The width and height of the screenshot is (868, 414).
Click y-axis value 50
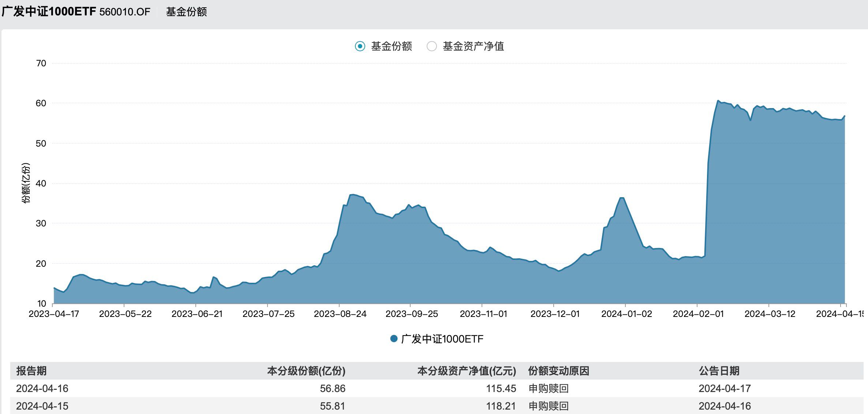[x=41, y=144]
